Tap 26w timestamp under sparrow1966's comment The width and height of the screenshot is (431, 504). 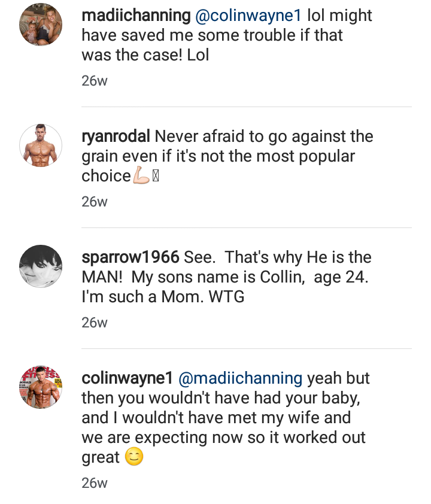(x=95, y=323)
